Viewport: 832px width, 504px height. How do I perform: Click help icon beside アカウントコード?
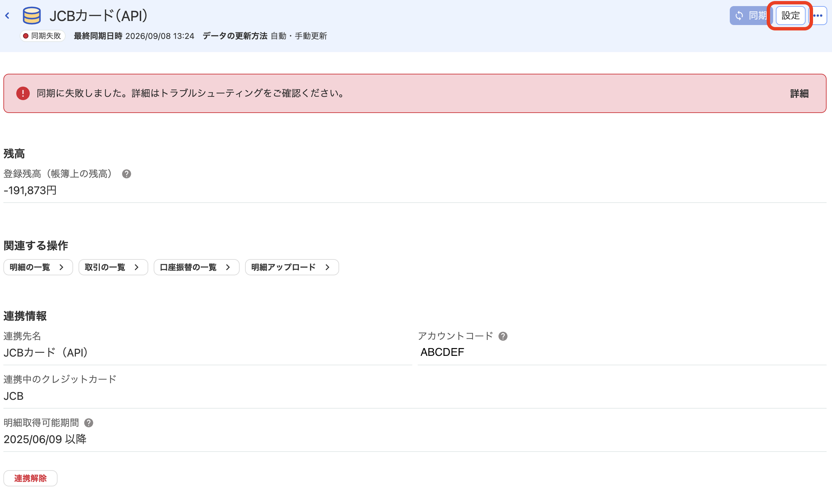tap(503, 336)
